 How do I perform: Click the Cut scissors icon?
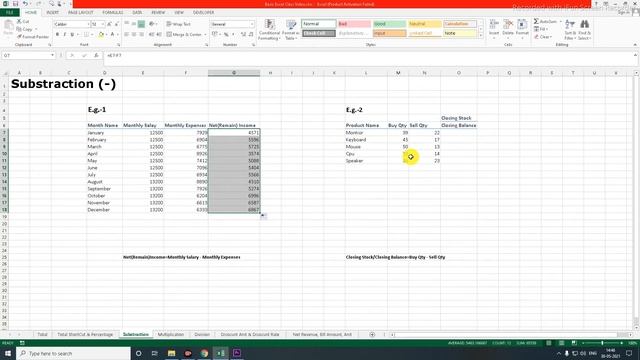pyautogui.click(x=19, y=21)
